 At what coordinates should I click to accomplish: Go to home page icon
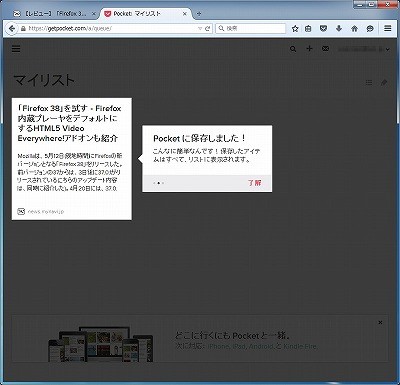[354, 29]
